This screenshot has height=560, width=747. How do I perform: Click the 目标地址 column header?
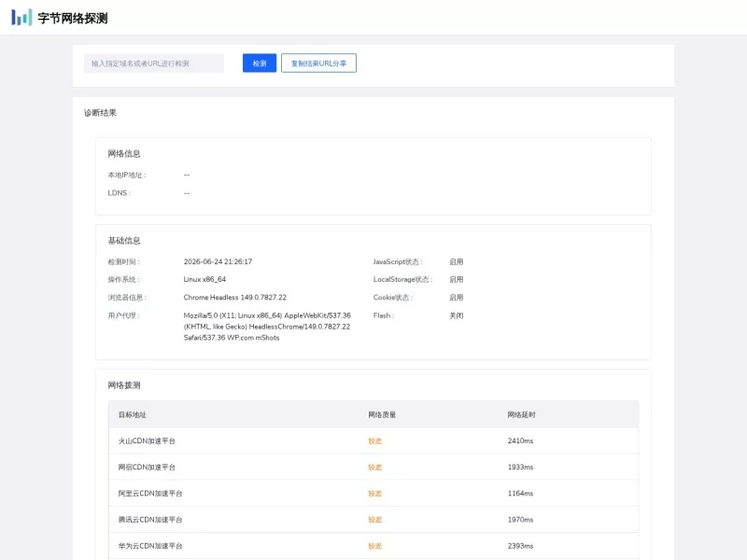click(133, 414)
